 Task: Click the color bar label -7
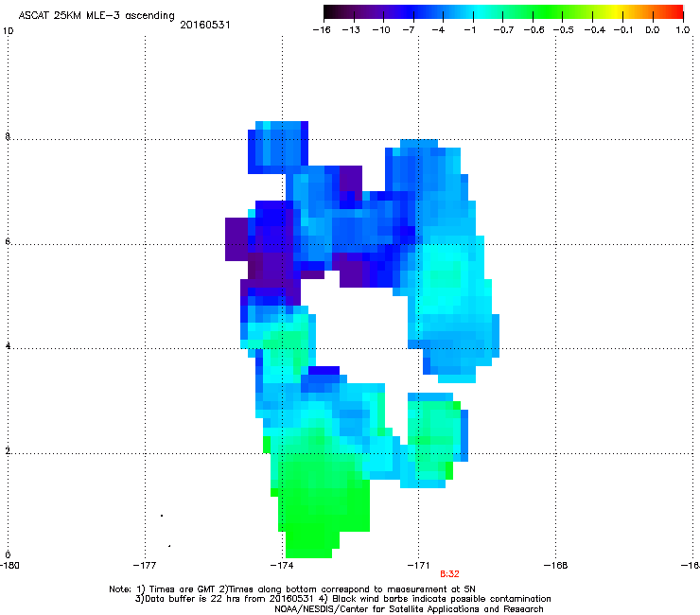tap(409, 30)
